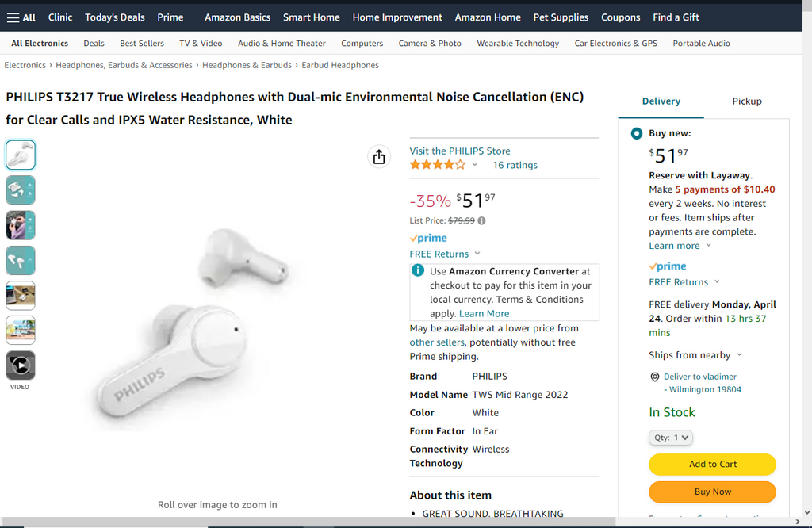This screenshot has width=812, height=528.
Task: Click the location pin delivery icon
Action: pyautogui.click(x=655, y=377)
